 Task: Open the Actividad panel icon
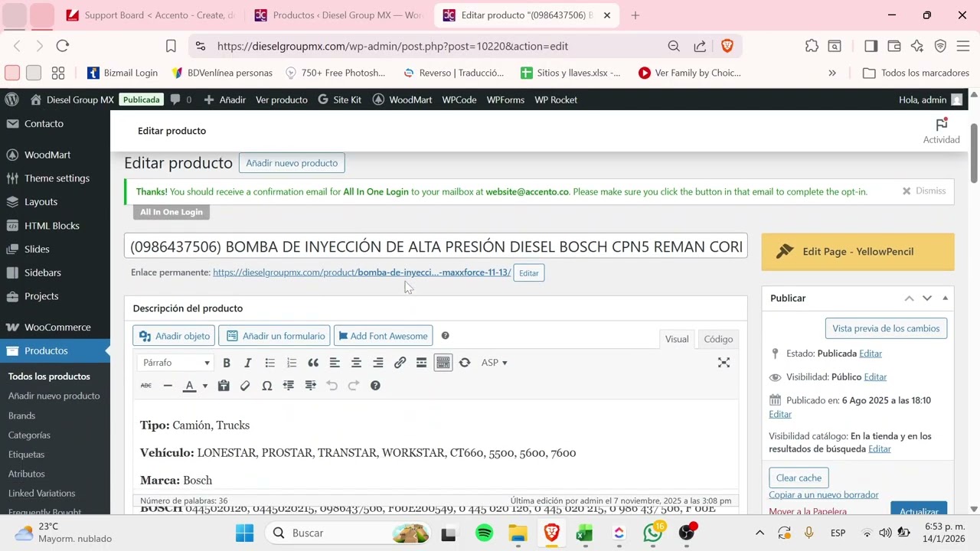coord(941,131)
